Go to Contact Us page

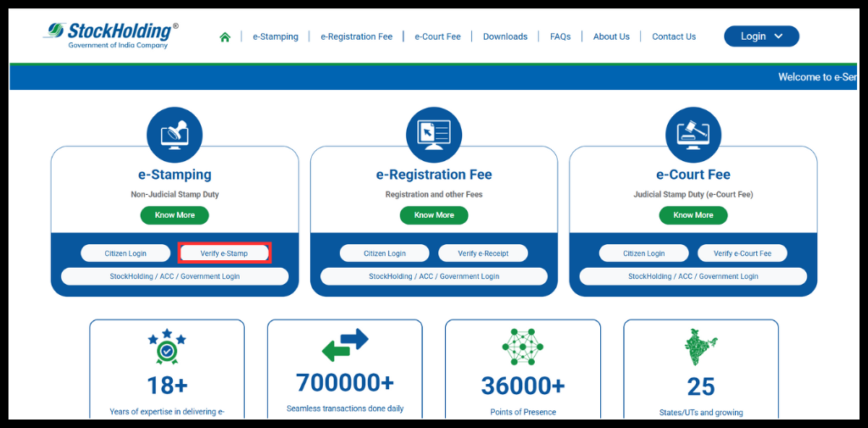674,36
